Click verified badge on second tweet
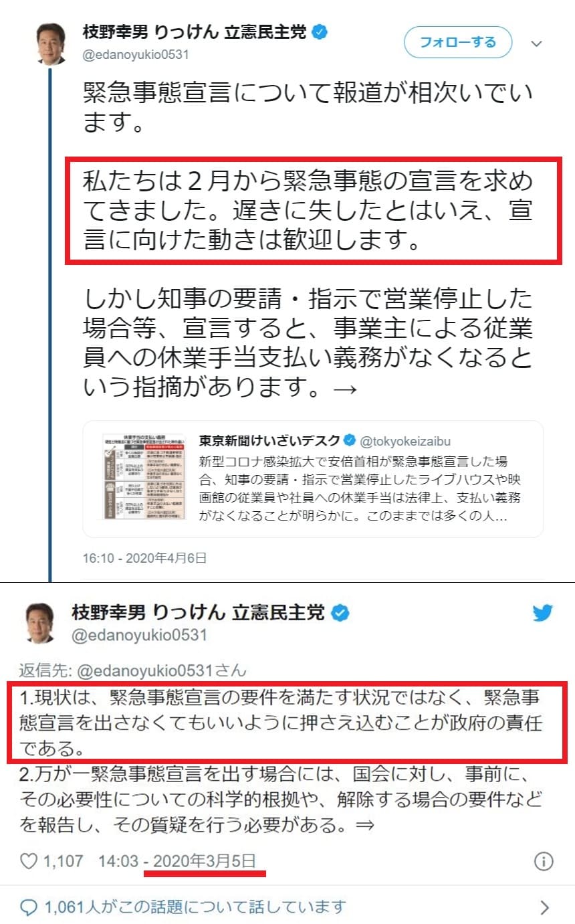 coord(340,612)
